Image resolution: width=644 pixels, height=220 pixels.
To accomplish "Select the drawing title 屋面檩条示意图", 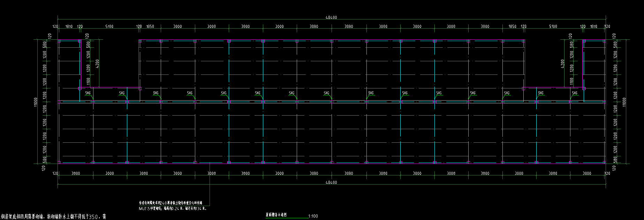I will (x=276, y=215).
